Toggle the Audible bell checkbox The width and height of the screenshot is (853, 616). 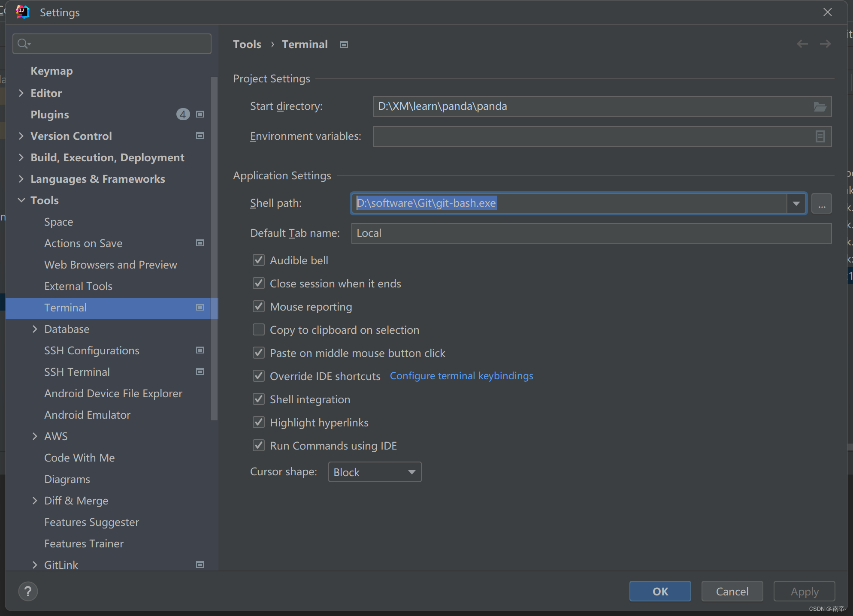(x=260, y=260)
